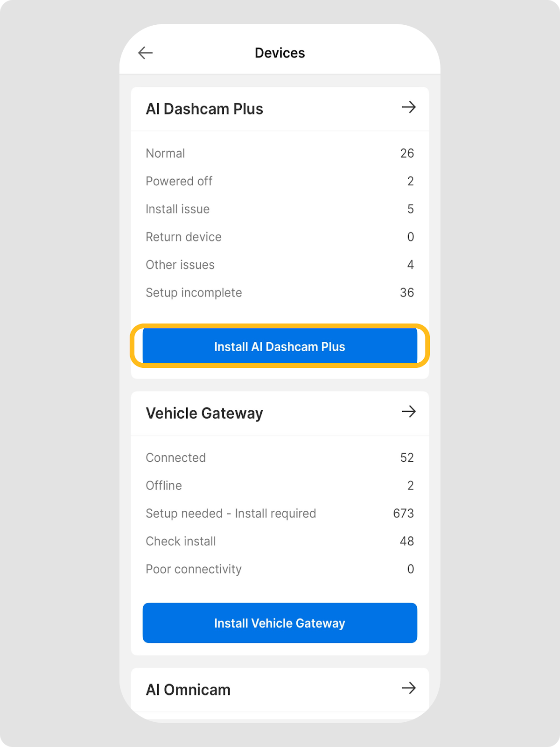The width and height of the screenshot is (560, 747).
Task: Choose the Return device row
Action: [280, 237]
